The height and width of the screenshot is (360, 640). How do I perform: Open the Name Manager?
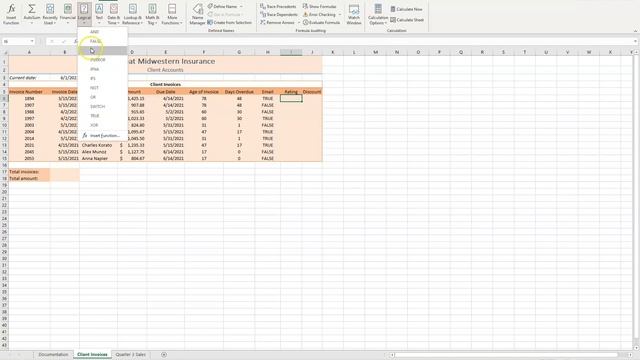pos(198,14)
